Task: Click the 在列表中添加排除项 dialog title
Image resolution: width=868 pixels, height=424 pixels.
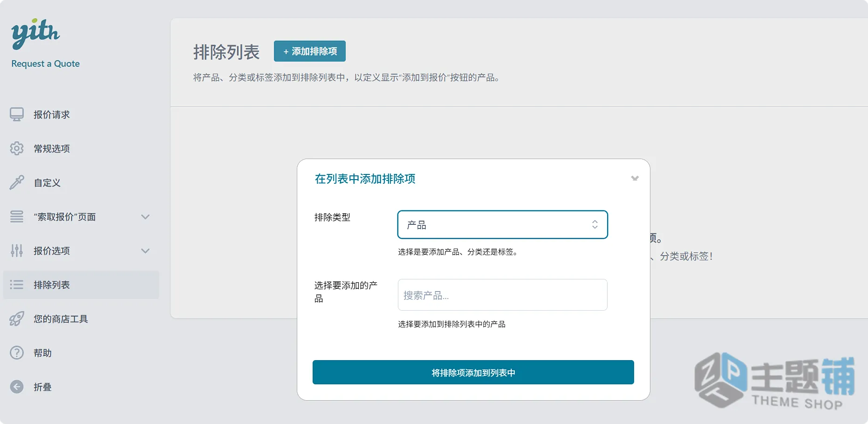Action: click(365, 179)
